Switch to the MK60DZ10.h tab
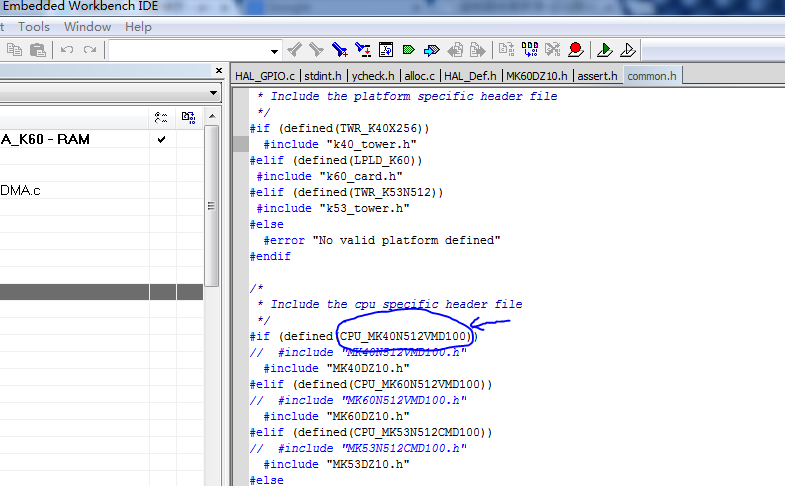785x486 pixels. coord(537,76)
